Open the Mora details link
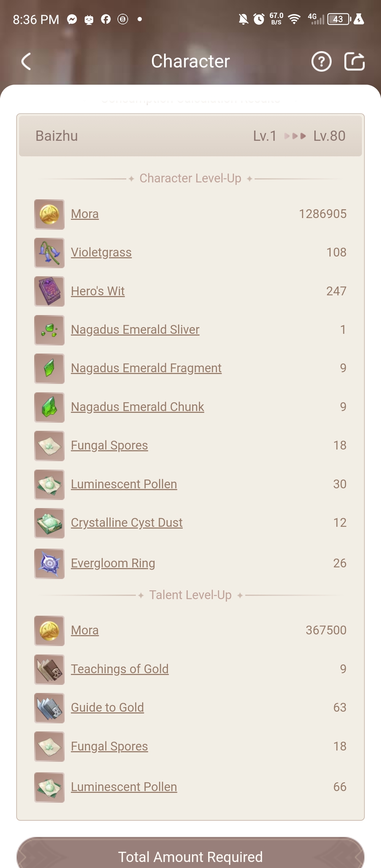 (x=84, y=214)
